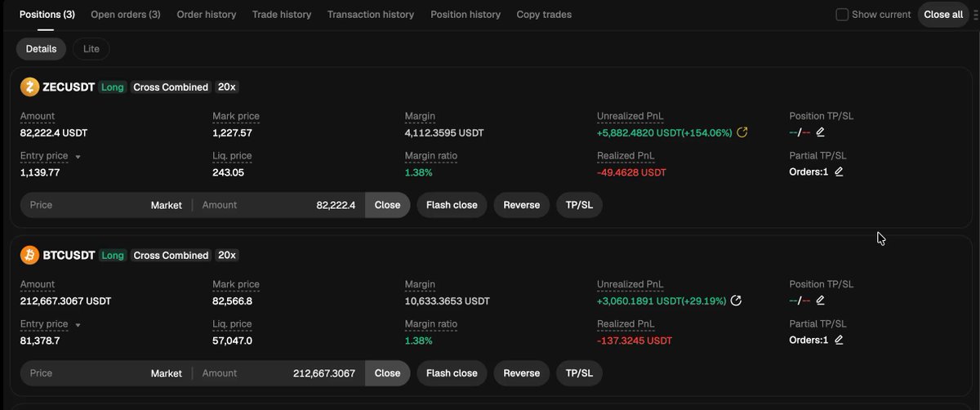
Task: Click ZECUSDT entry price value 1,139.77
Action: pos(40,172)
